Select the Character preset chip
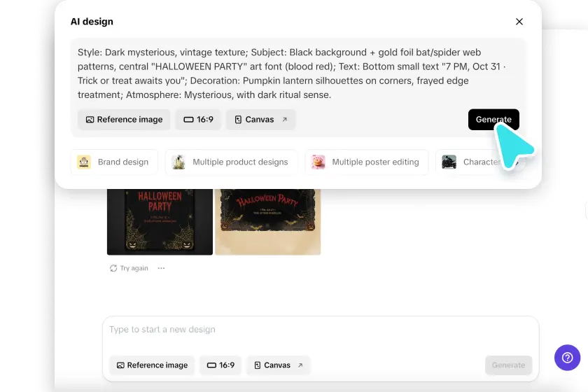 click(472, 162)
